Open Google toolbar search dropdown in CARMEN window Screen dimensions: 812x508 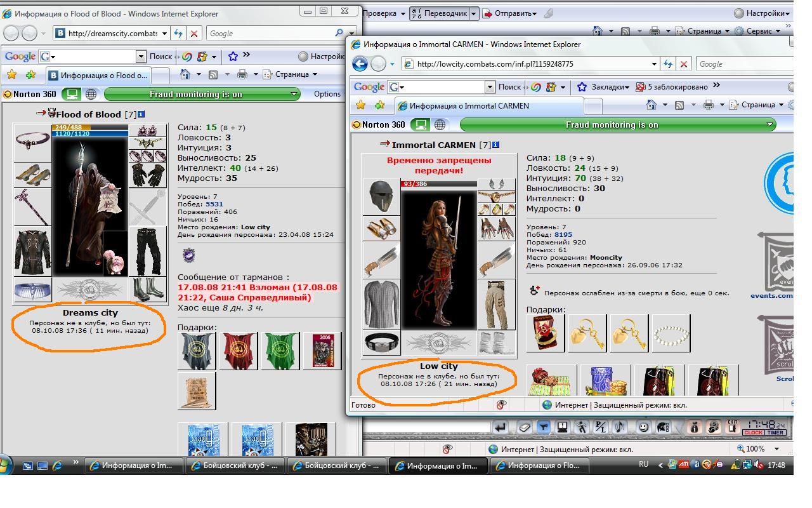point(489,87)
